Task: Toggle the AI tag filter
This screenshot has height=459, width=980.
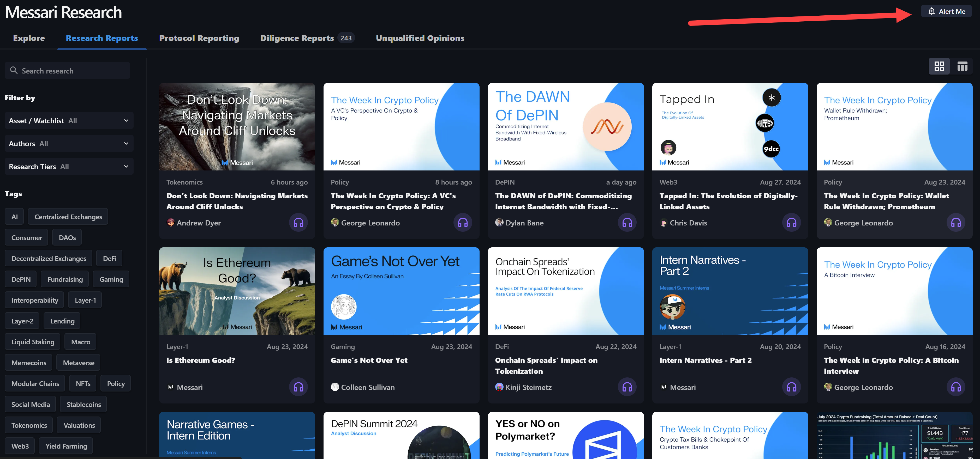Action: coord(14,217)
